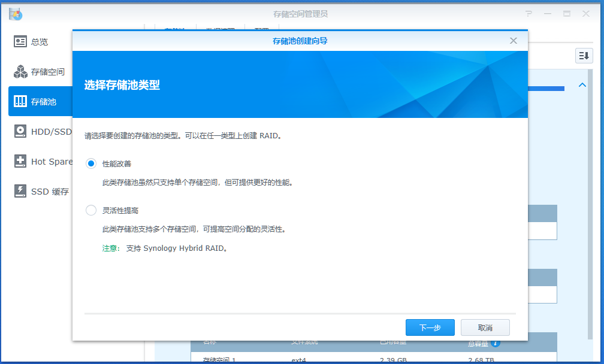Click the 存储空间 1 table row
The image size is (604, 364).
click(x=374, y=359)
